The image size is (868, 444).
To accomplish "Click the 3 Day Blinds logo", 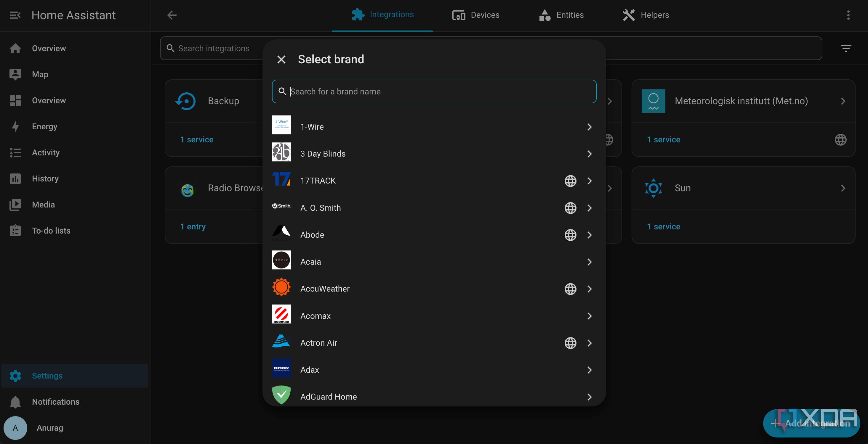I will pos(281,152).
